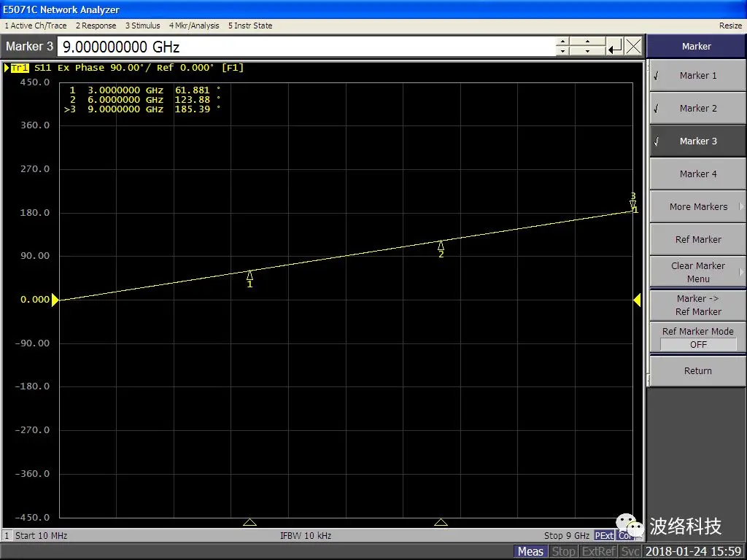Click the X cancel icon beside entry bar
Image resolution: width=747 pixels, height=560 pixels.
633,47
